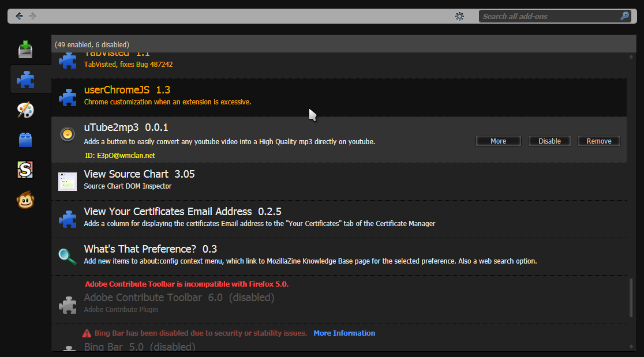This screenshot has width=644, height=357.
Task: Open More Information about Bing Bar
Action: 344,333
